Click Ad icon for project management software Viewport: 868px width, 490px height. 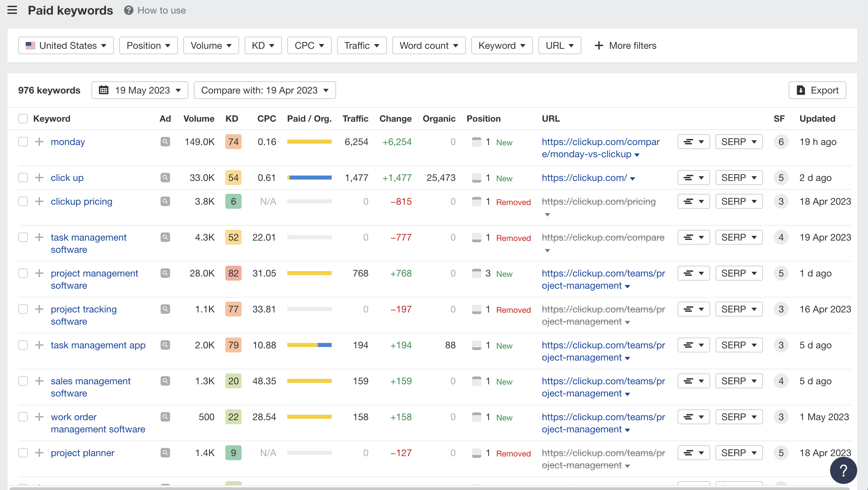tap(165, 273)
